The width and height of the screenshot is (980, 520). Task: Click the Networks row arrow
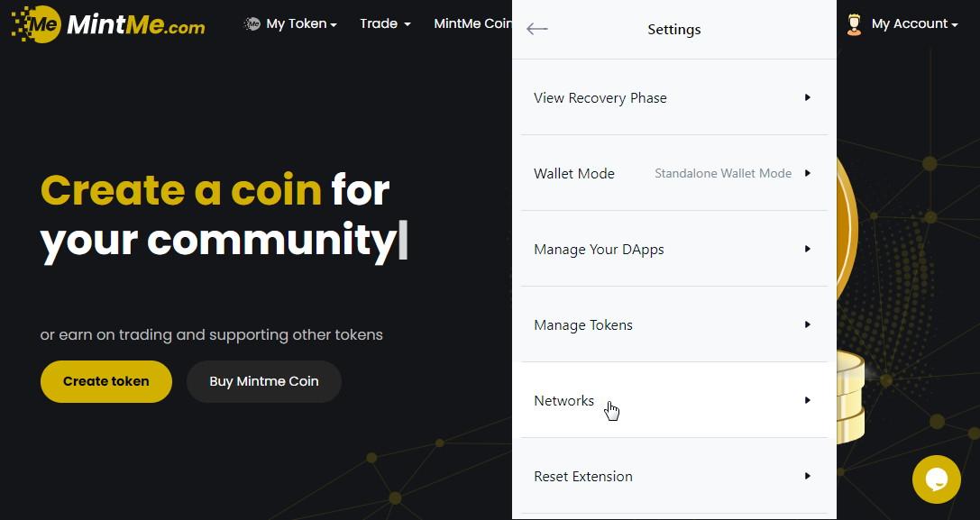(808, 400)
